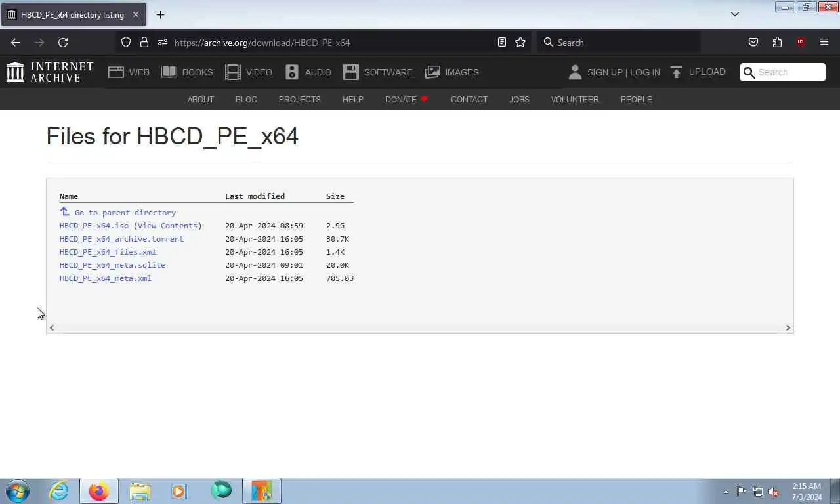Click the muted volume tray icon
Screen dimensions: 840x504
tap(774, 492)
